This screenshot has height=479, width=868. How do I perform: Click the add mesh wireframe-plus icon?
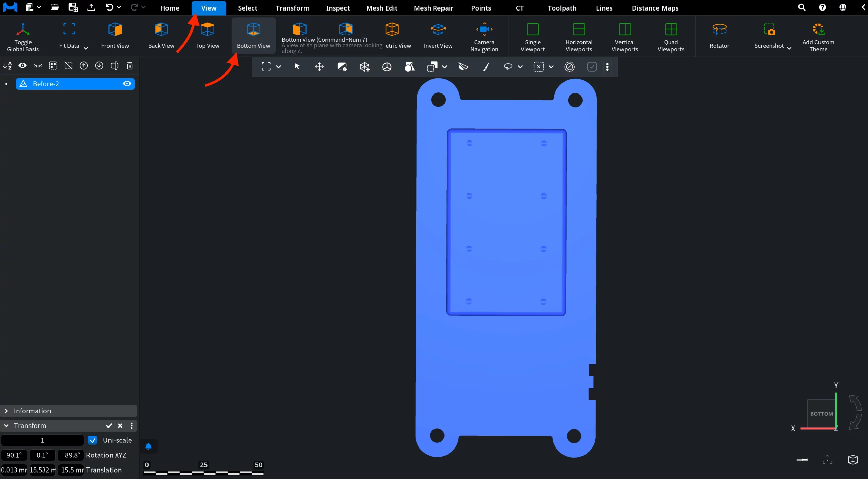click(365, 67)
